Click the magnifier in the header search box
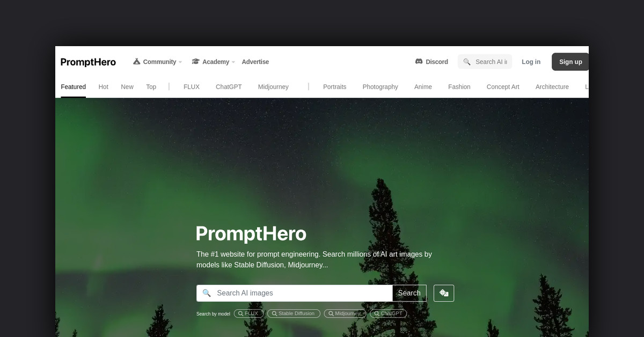The height and width of the screenshot is (337, 644). pyautogui.click(x=467, y=62)
